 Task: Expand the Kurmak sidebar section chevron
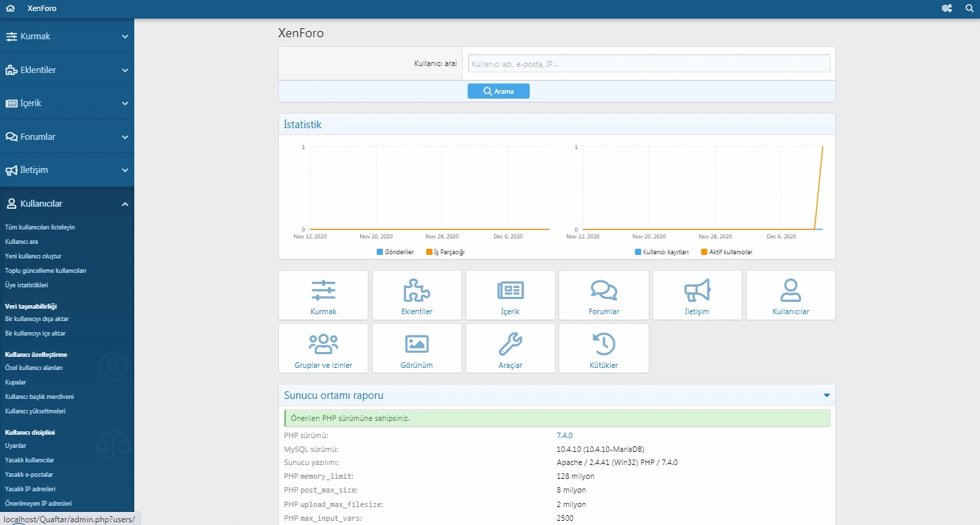pos(125,37)
